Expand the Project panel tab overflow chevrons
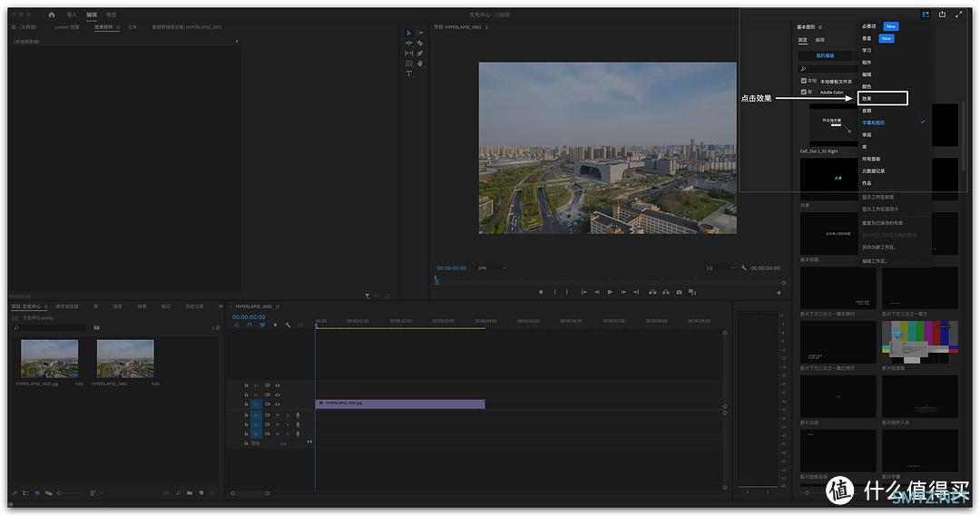Viewport: 980px width, 515px height. (x=220, y=306)
